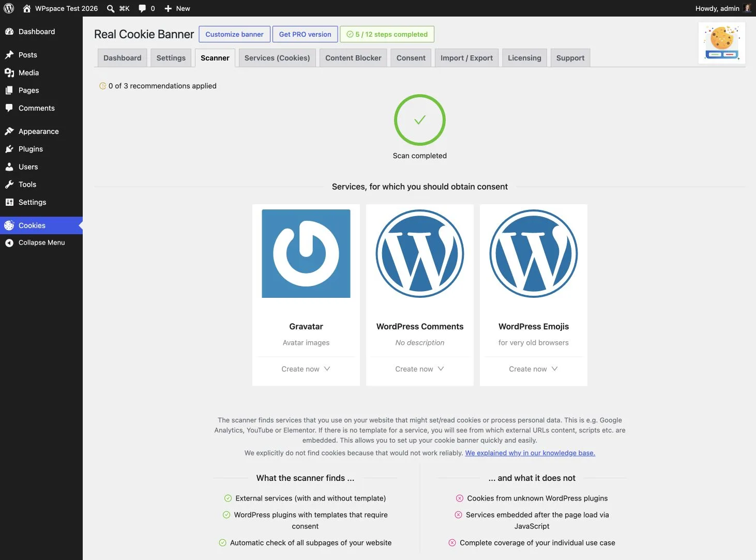This screenshot has width=756, height=560.
Task: Open the plugin Settings tab
Action: pos(171,58)
